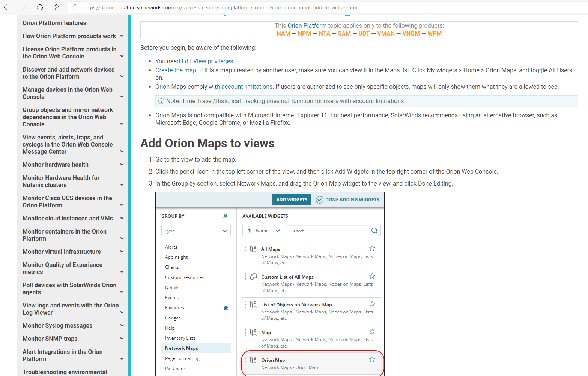Favorite the All Maps widget star
Viewport: 588px width, 376px height.
click(372, 248)
